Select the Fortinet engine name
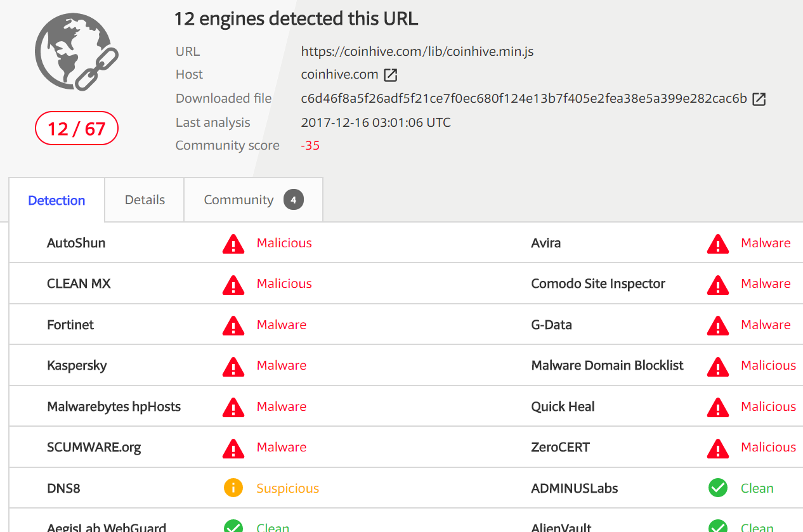Image resolution: width=803 pixels, height=532 pixels. [x=70, y=325]
